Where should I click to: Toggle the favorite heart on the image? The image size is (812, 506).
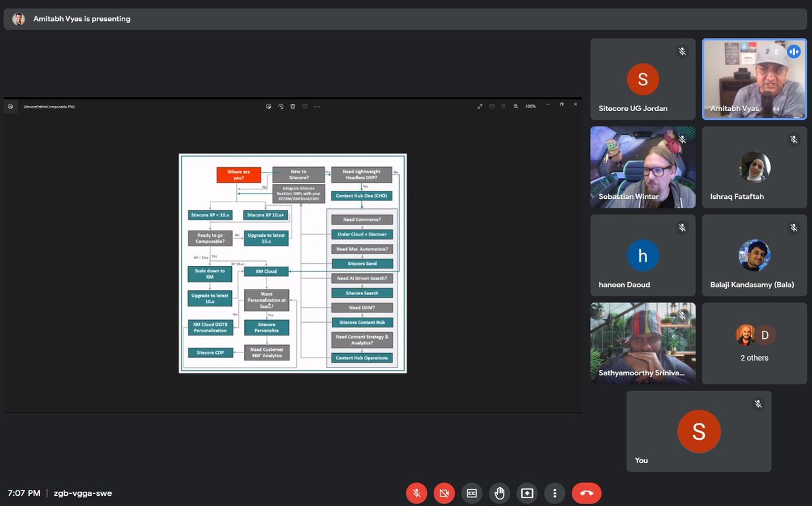tap(304, 106)
